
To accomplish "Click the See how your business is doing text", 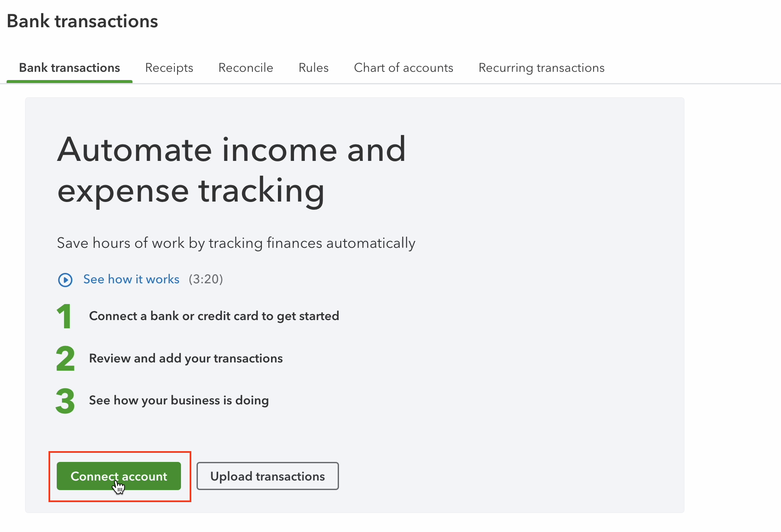I will click(179, 401).
